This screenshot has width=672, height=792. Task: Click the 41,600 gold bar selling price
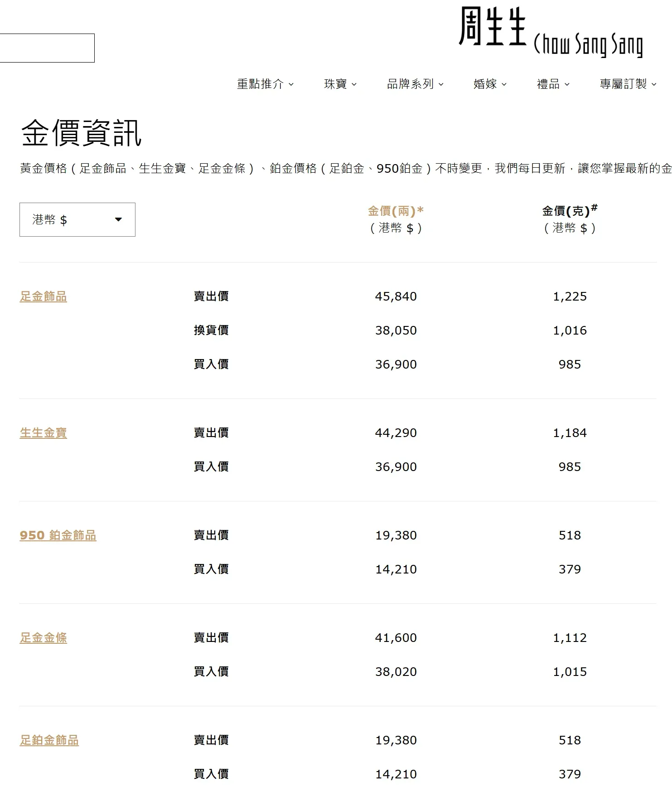396,638
